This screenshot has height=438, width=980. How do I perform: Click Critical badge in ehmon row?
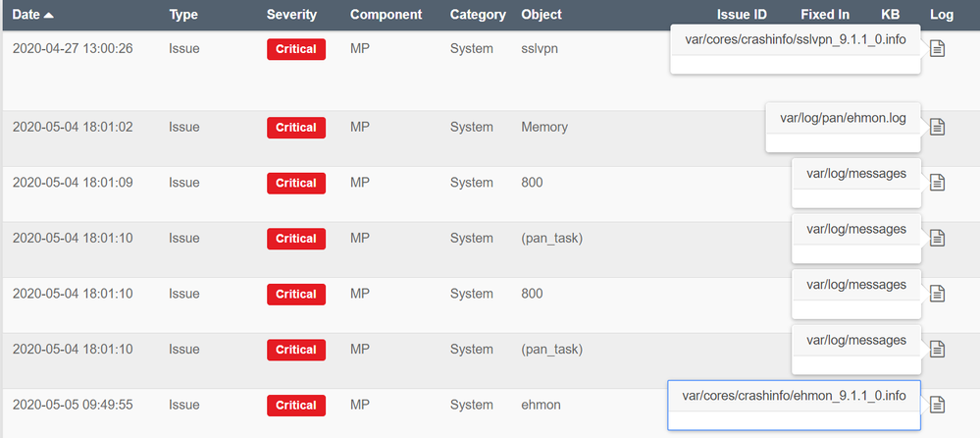295,405
